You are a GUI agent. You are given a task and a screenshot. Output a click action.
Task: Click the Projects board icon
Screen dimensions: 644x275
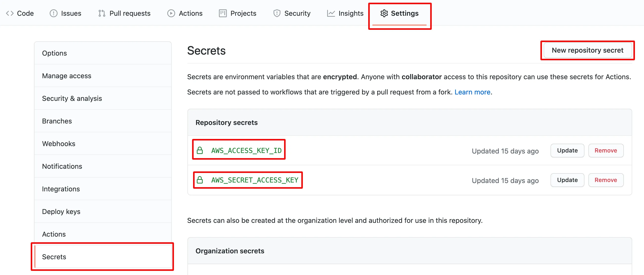point(223,13)
